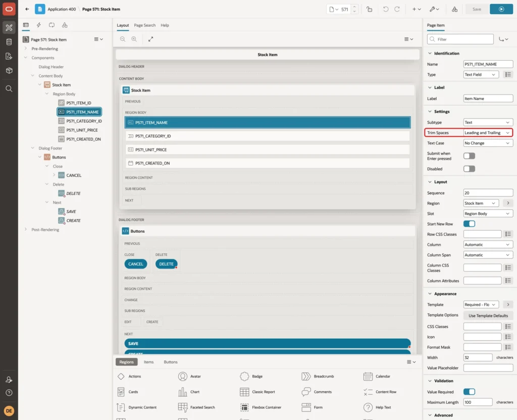The width and height of the screenshot is (517, 420).
Task: Open the Slot dropdown showing Region Body
Action: pos(488,214)
